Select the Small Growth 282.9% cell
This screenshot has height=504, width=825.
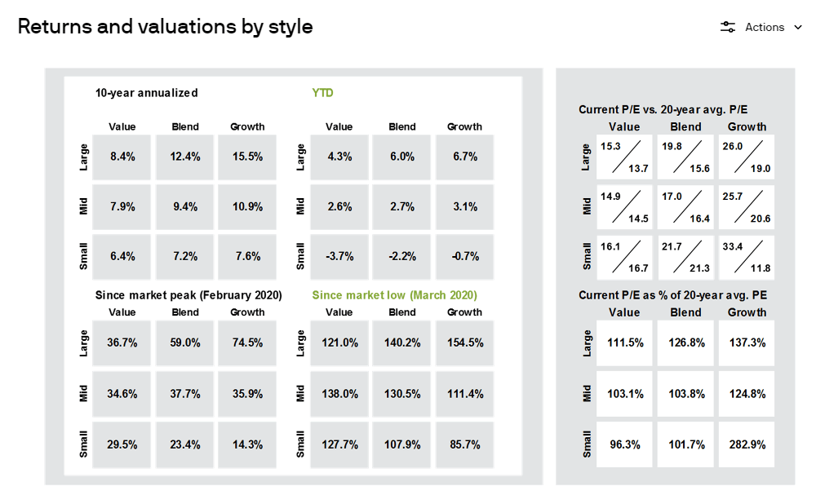click(746, 444)
